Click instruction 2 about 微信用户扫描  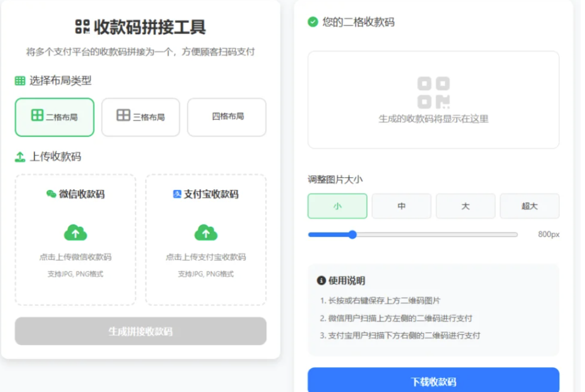click(x=396, y=318)
